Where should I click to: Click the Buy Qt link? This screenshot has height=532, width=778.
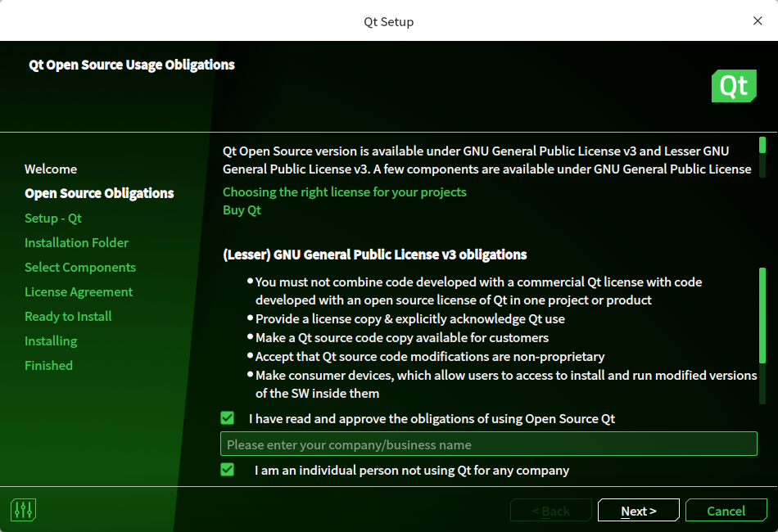[242, 210]
